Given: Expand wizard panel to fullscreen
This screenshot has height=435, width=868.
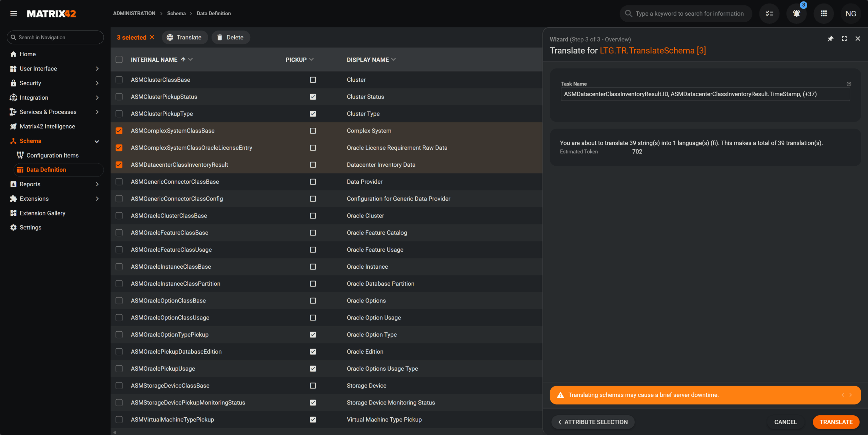Looking at the screenshot, I should point(844,39).
